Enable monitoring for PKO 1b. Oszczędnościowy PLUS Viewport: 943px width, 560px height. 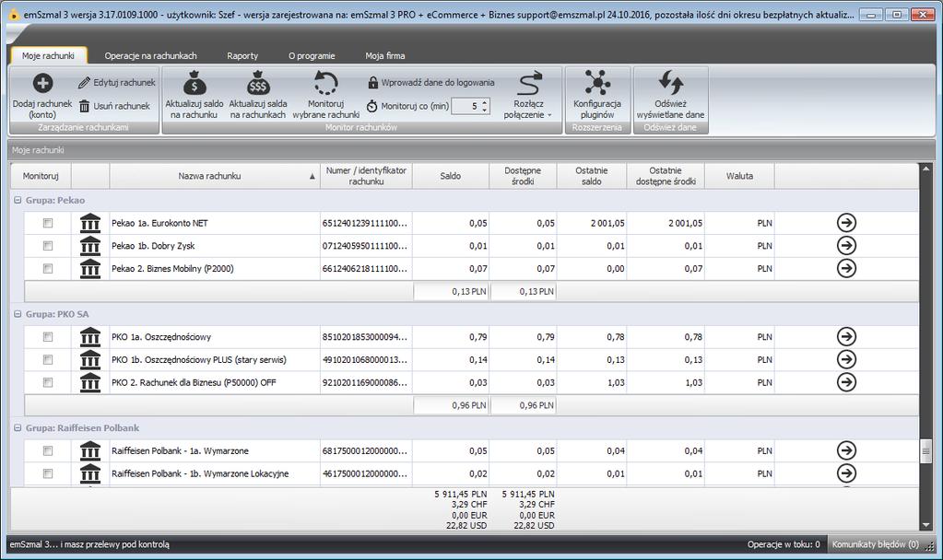(x=48, y=359)
